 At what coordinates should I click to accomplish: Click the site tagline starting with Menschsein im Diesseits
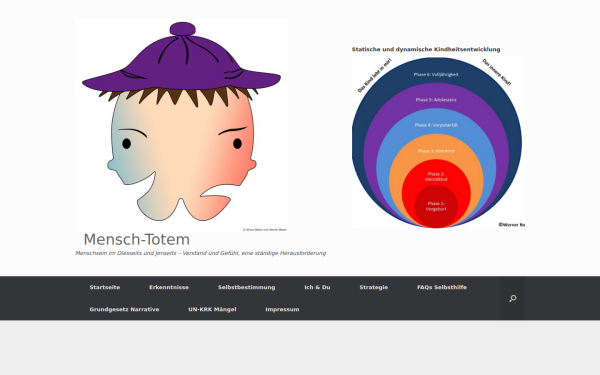coord(201,253)
